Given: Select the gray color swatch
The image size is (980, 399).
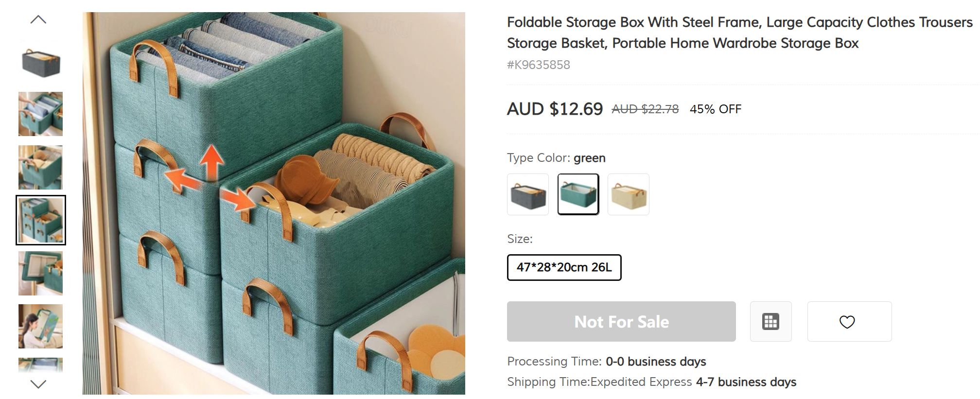Looking at the screenshot, I should click(x=528, y=194).
